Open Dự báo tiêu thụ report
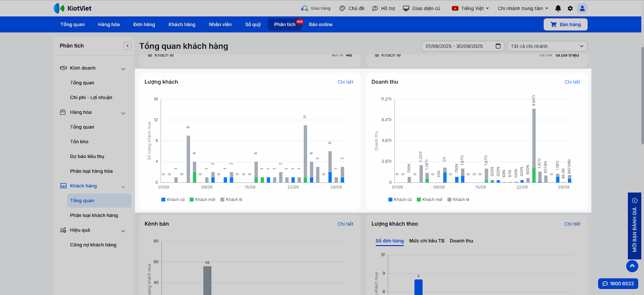The width and height of the screenshot is (644, 295). point(87,156)
